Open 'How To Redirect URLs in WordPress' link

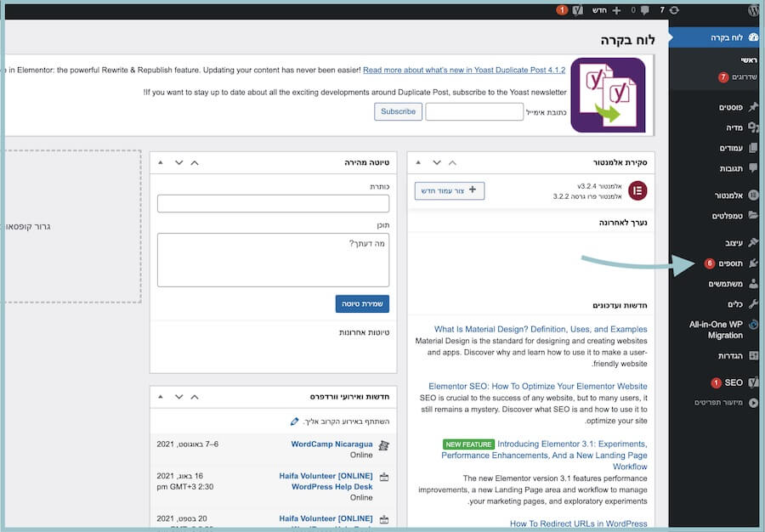[579, 524]
